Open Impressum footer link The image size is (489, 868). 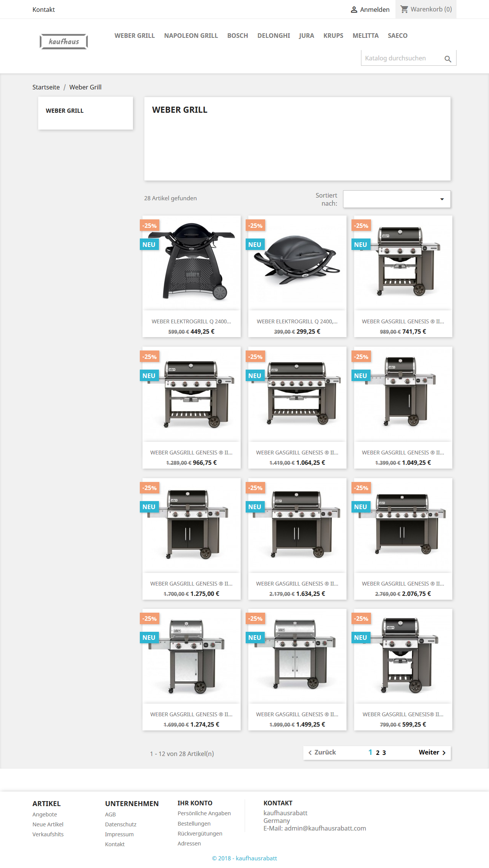click(x=119, y=834)
